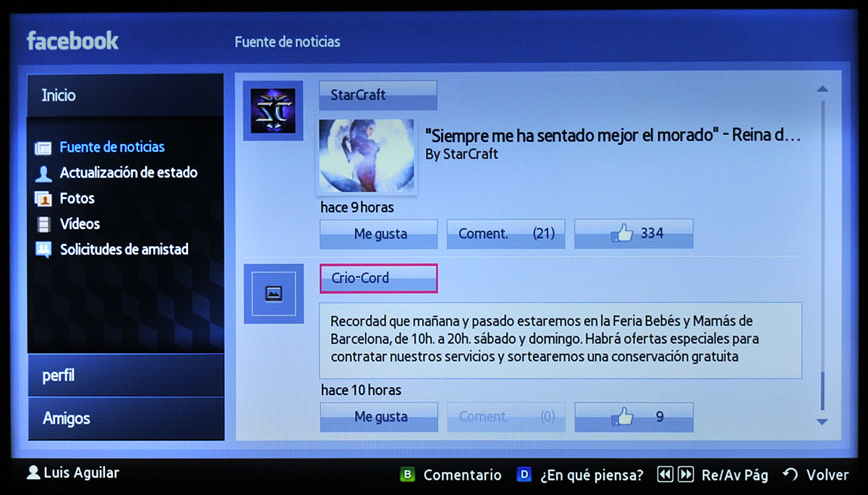Expand the Inicio section header

(125, 96)
